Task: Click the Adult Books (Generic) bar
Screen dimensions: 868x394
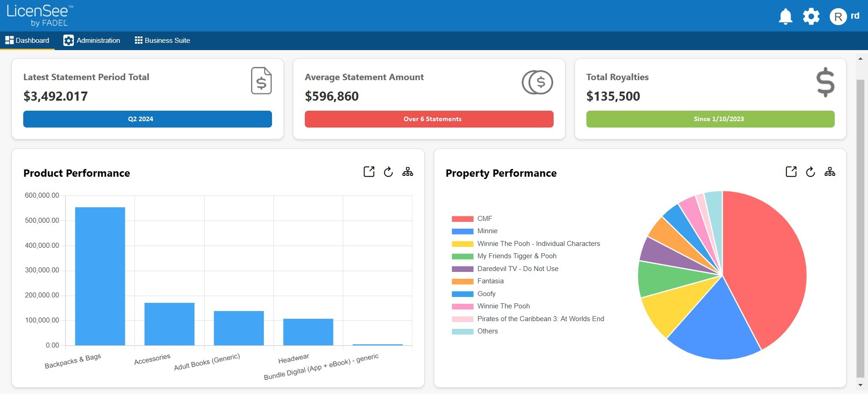Action: click(x=239, y=328)
